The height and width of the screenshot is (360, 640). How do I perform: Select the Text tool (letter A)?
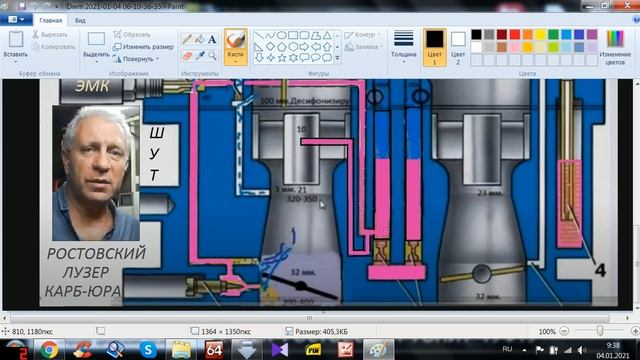pos(212,39)
